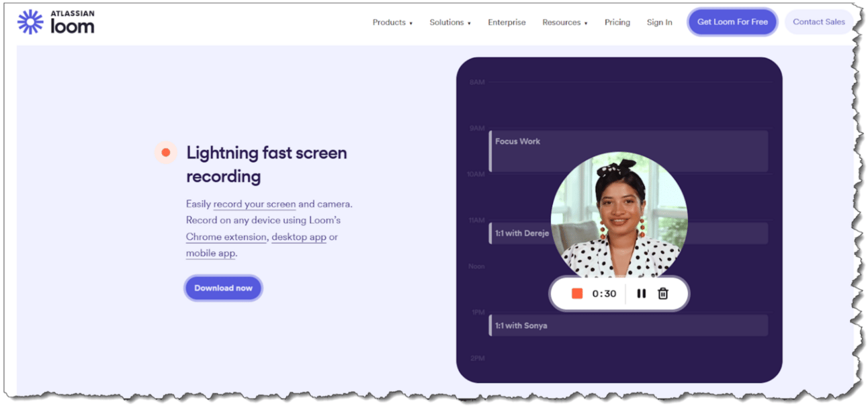The image size is (868, 412).
Task: Click the 'Lightning fast screen recording' heading
Action: click(x=267, y=165)
